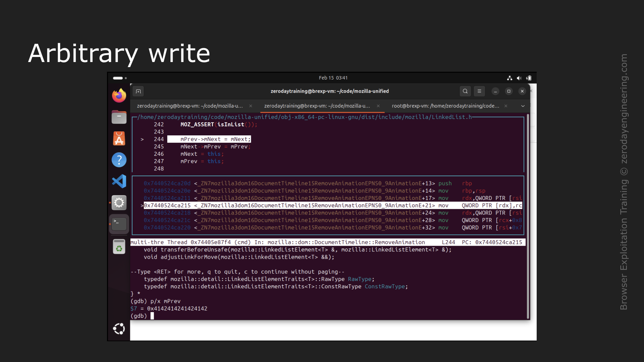Show Applications via Ubuntu logo button
Viewport: 644px width, 362px height.
click(x=119, y=329)
